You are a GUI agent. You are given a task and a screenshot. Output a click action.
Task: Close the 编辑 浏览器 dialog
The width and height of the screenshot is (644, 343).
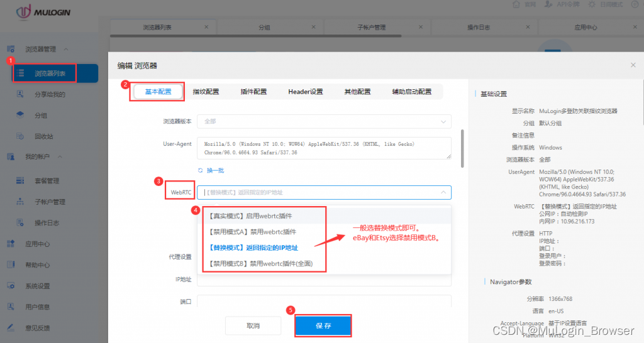coord(633,65)
